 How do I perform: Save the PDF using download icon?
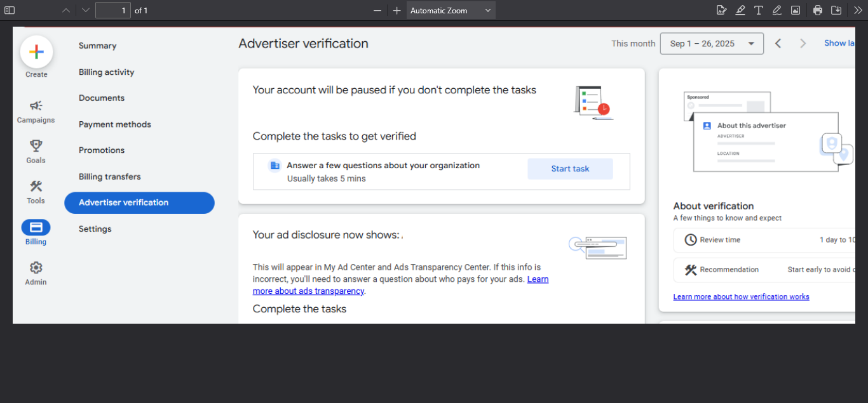point(836,10)
